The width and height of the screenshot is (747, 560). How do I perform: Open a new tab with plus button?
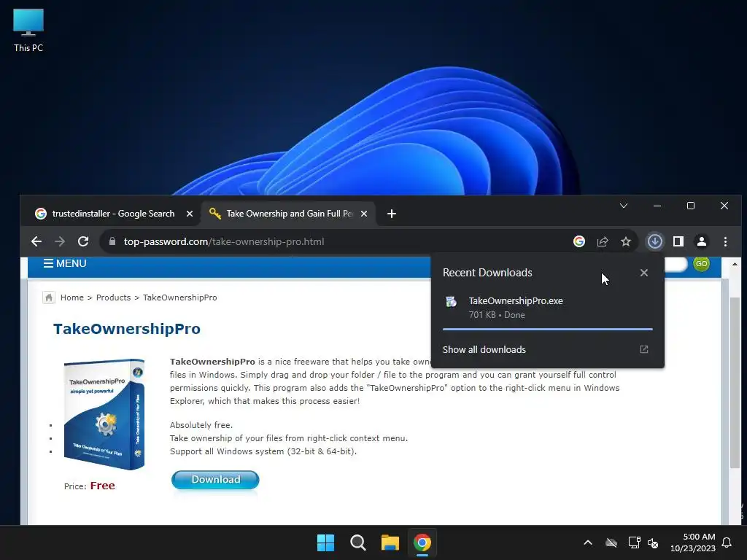[x=391, y=214]
